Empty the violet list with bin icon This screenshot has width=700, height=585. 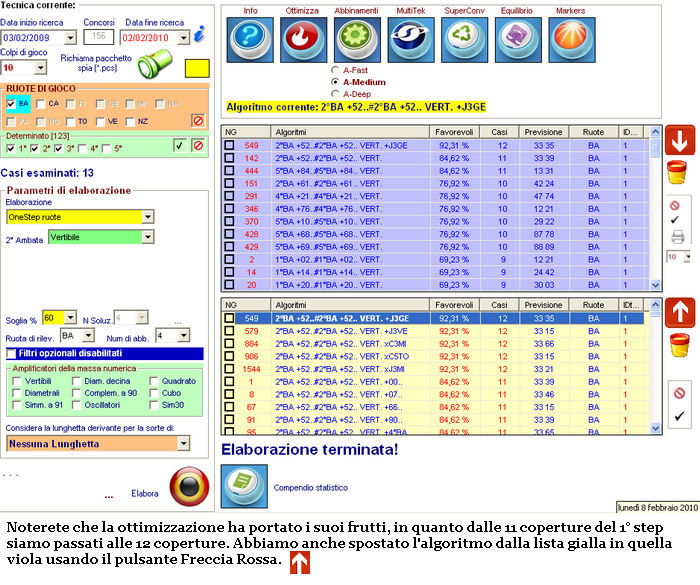tap(676, 172)
